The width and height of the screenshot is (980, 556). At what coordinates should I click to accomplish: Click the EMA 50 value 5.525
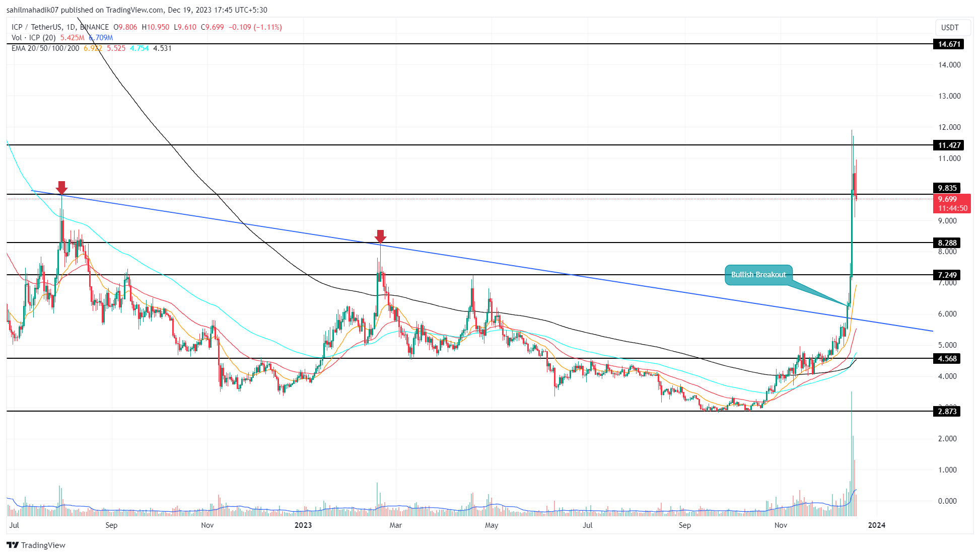coord(116,48)
